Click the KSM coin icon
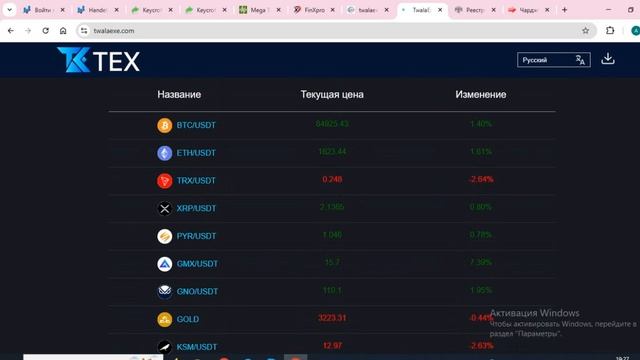640x360 pixels. [164, 347]
